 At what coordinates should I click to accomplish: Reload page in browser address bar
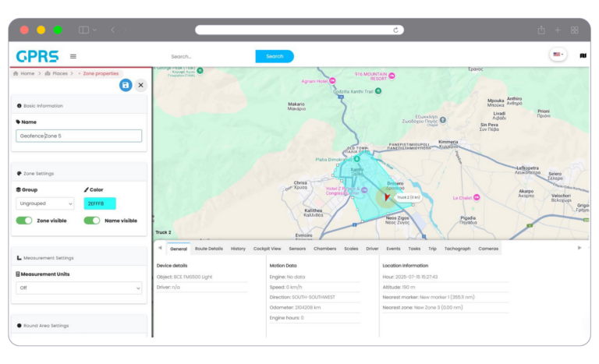(395, 30)
